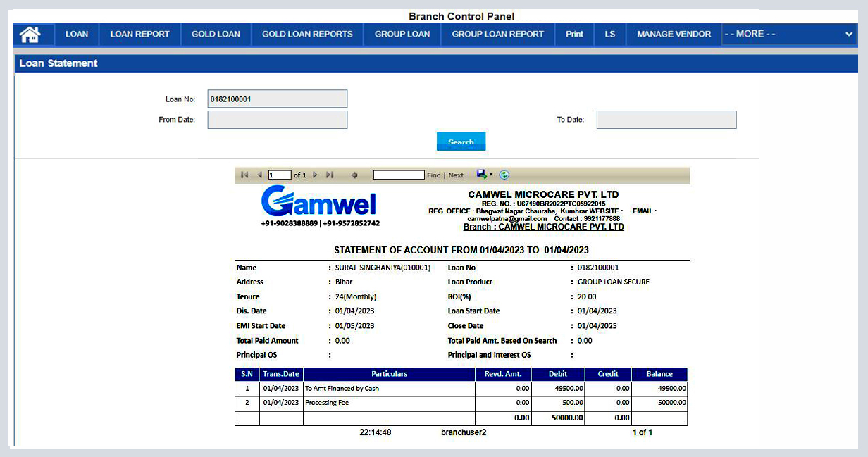Select the GROUP LOAN tab
Viewport: 868px width, 457px height.
[x=402, y=34]
